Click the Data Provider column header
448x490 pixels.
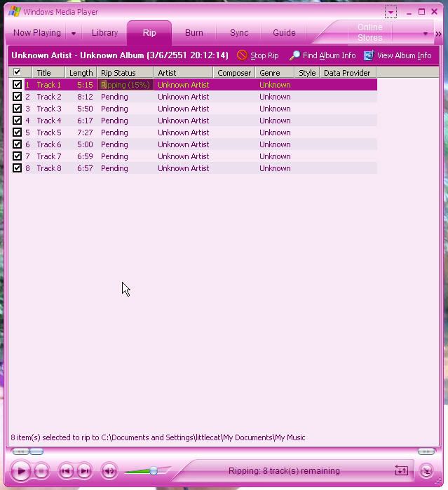tap(348, 72)
